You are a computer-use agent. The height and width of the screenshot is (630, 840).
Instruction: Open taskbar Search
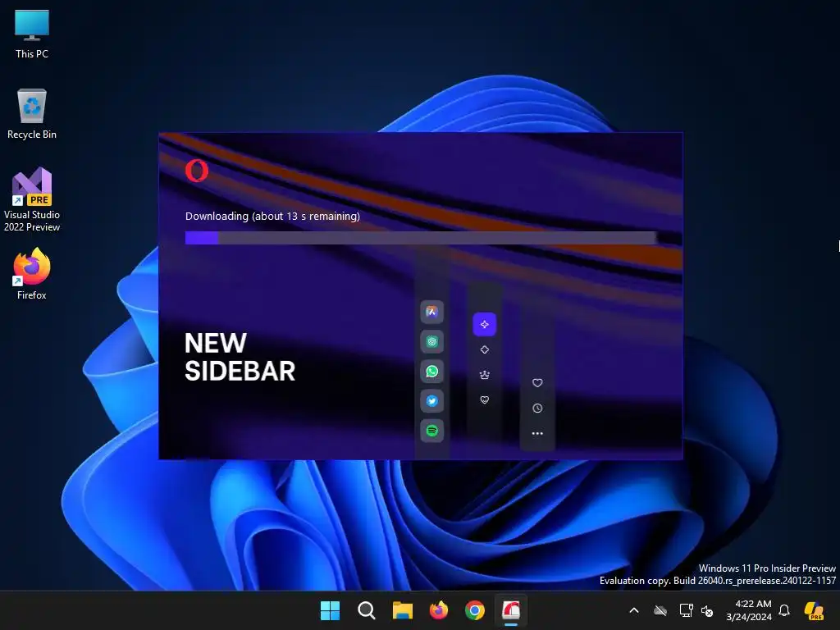pyautogui.click(x=367, y=610)
